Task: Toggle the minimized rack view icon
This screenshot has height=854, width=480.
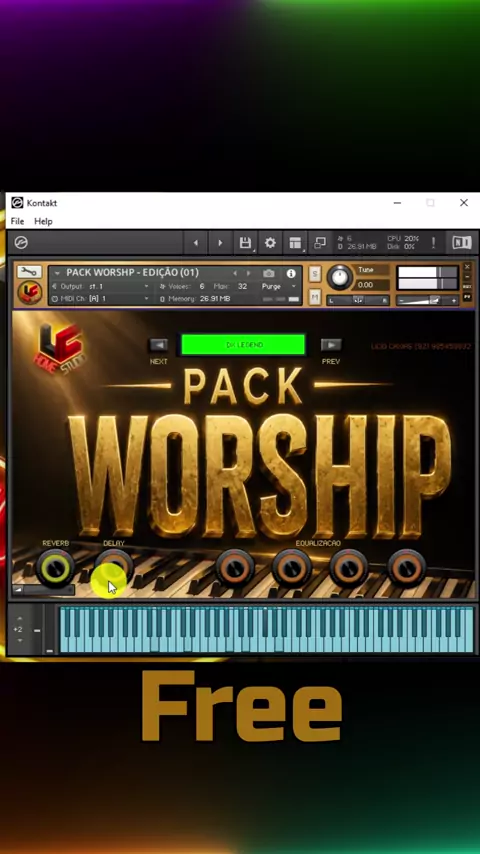Action: pos(320,242)
